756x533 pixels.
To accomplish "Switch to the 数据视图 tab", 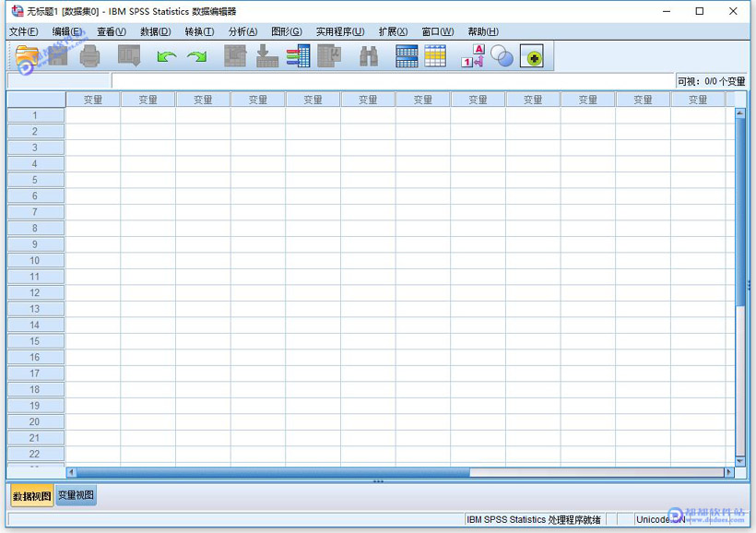I will pyautogui.click(x=32, y=496).
